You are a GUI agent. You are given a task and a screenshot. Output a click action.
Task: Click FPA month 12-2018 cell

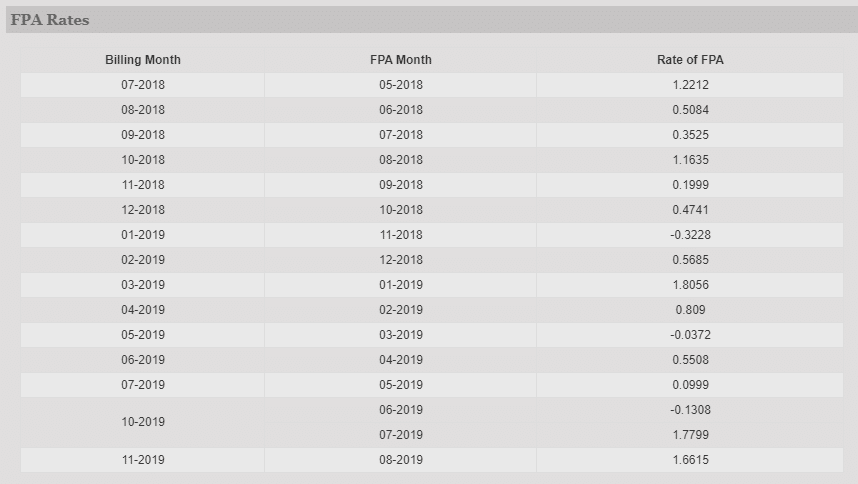pos(401,260)
